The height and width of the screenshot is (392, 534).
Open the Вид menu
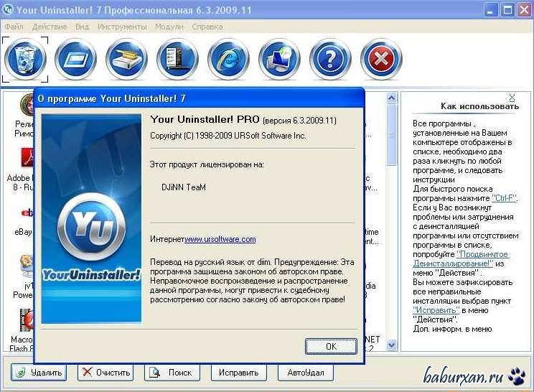coord(82,27)
